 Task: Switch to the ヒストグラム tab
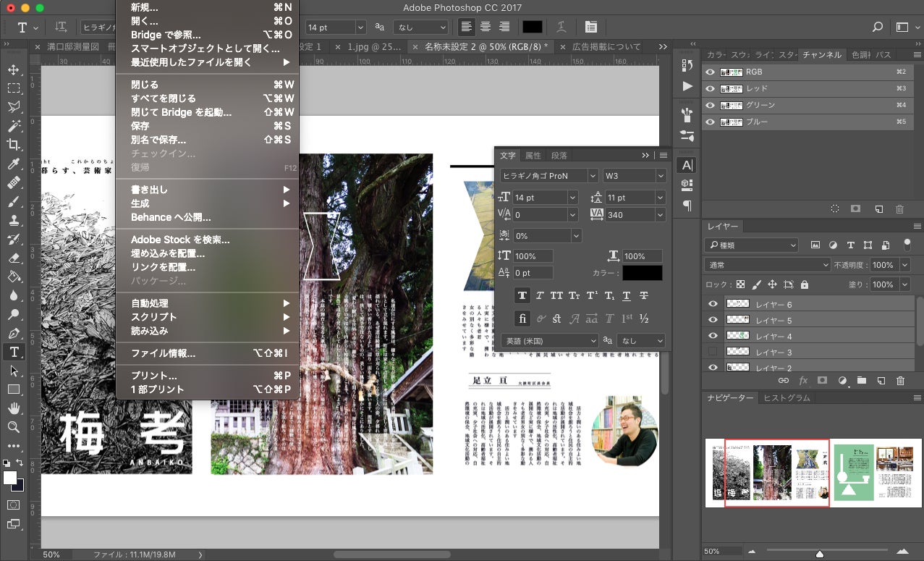[x=787, y=398]
